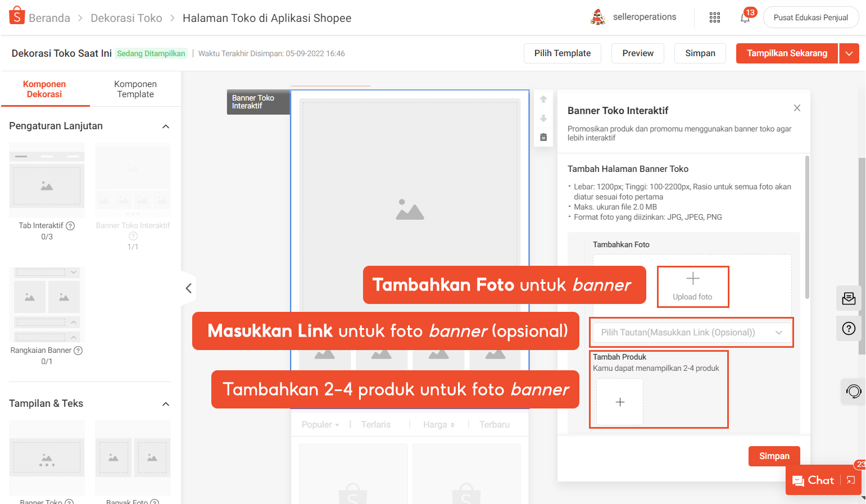Image resolution: width=866 pixels, height=504 pixels.
Task: Click the notification bell icon
Action: tap(745, 17)
